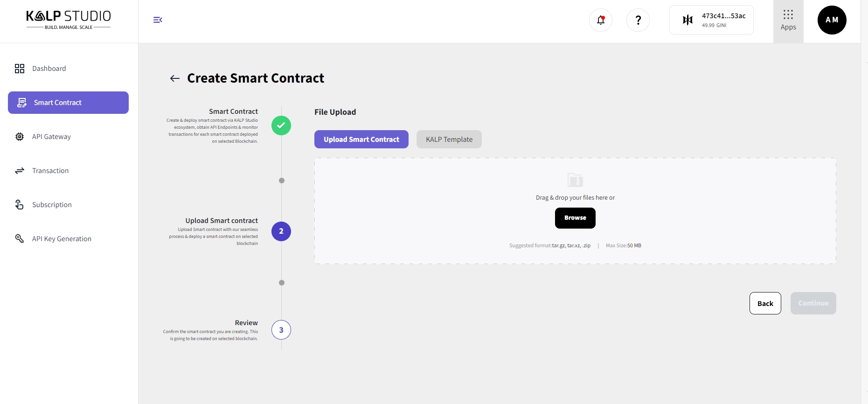Viewport: 868px width, 404px height.
Task: Collapse sidebar with the hamburger menu icon
Action: pos(158,20)
